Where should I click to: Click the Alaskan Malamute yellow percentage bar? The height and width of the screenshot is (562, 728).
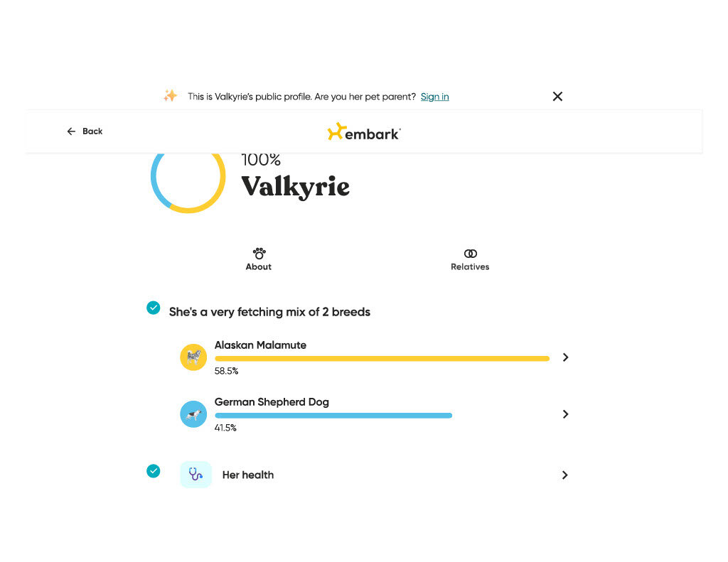(x=382, y=358)
